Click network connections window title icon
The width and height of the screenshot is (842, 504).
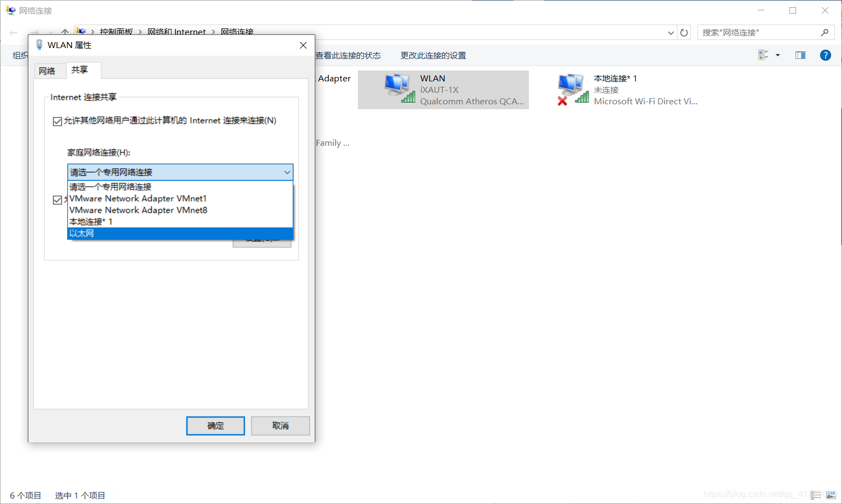click(10, 10)
